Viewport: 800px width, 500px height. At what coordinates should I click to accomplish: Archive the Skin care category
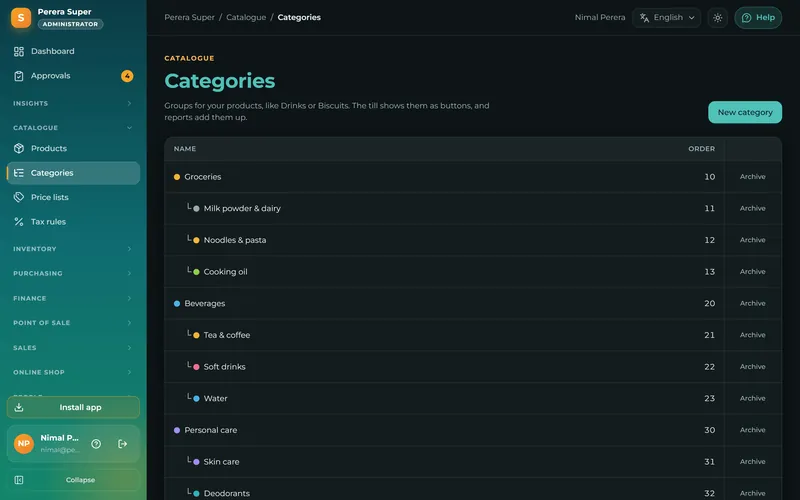(753, 461)
